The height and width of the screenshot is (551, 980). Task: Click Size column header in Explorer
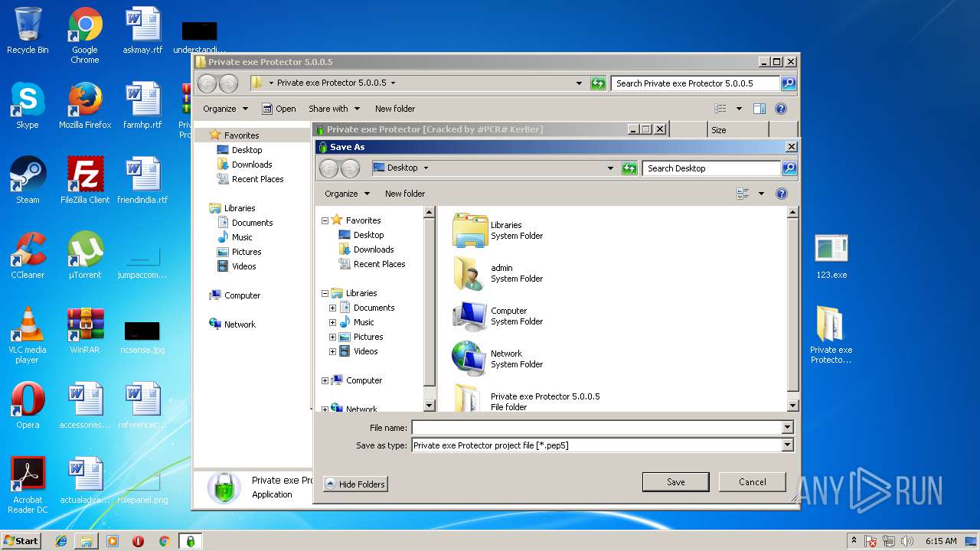tap(738, 130)
